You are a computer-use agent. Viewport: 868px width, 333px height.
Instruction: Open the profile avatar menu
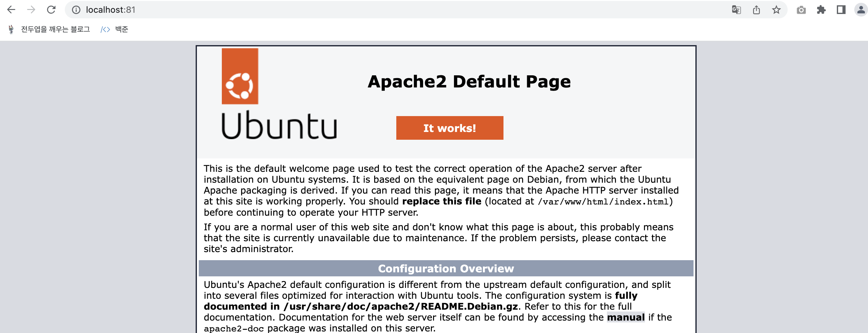click(860, 10)
